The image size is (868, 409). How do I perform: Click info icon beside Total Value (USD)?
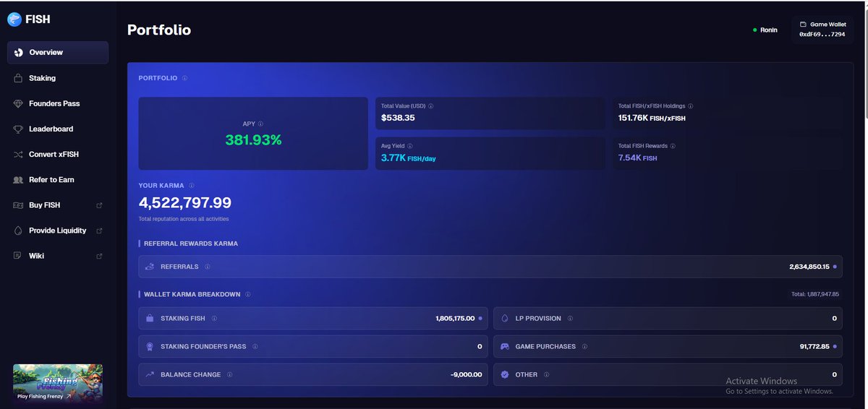[x=431, y=106]
